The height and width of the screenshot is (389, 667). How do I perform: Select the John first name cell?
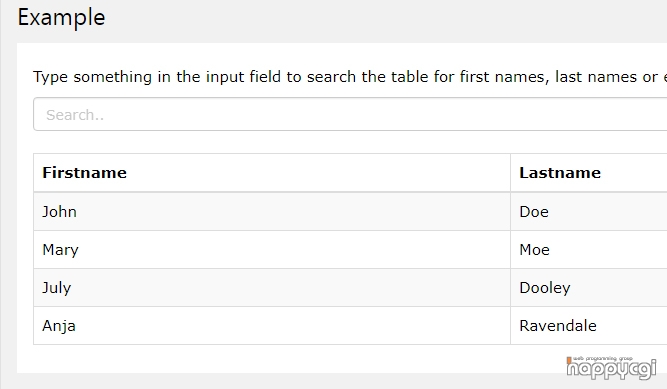click(x=272, y=212)
